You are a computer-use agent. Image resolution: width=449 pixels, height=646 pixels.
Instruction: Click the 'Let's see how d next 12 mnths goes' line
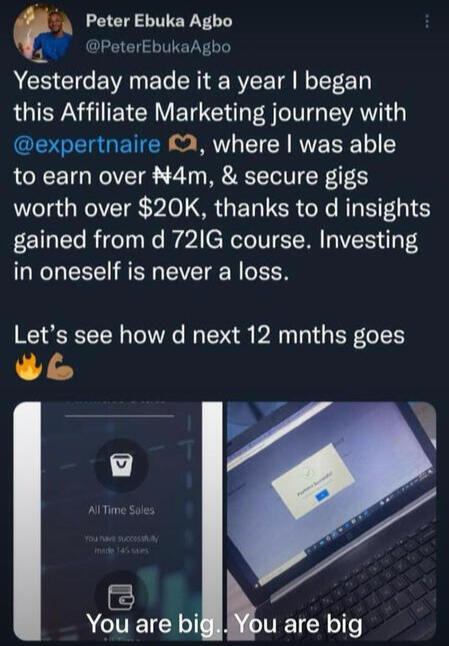(209, 335)
